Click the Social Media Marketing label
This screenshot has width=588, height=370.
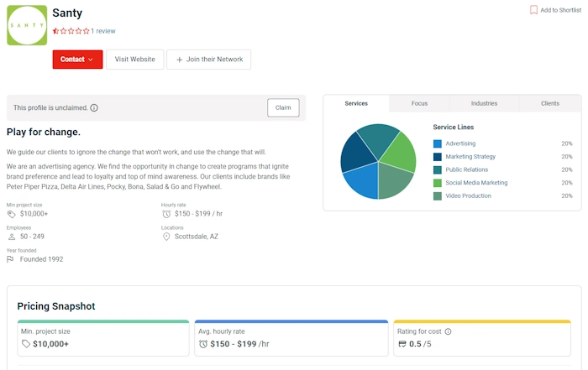tap(476, 183)
